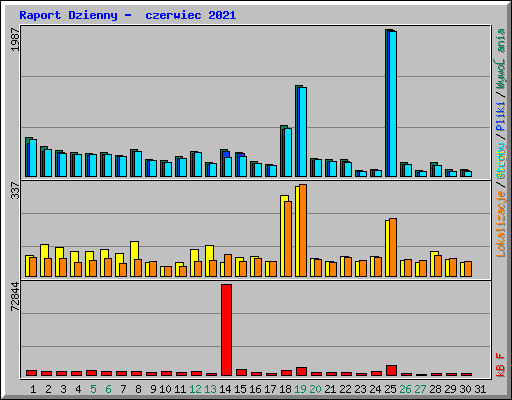
Task: Click the chart title 'Raport Dzienny - czerwiec 2021'
Action: pyautogui.click(x=128, y=15)
